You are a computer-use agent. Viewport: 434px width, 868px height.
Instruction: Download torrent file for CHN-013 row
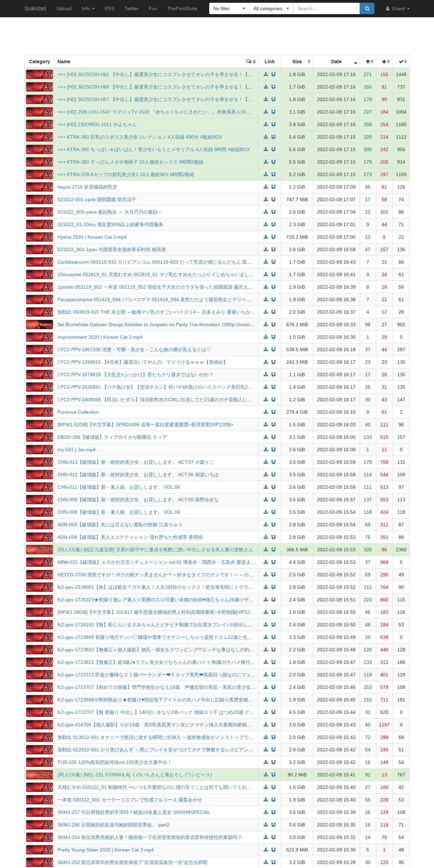click(x=266, y=462)
